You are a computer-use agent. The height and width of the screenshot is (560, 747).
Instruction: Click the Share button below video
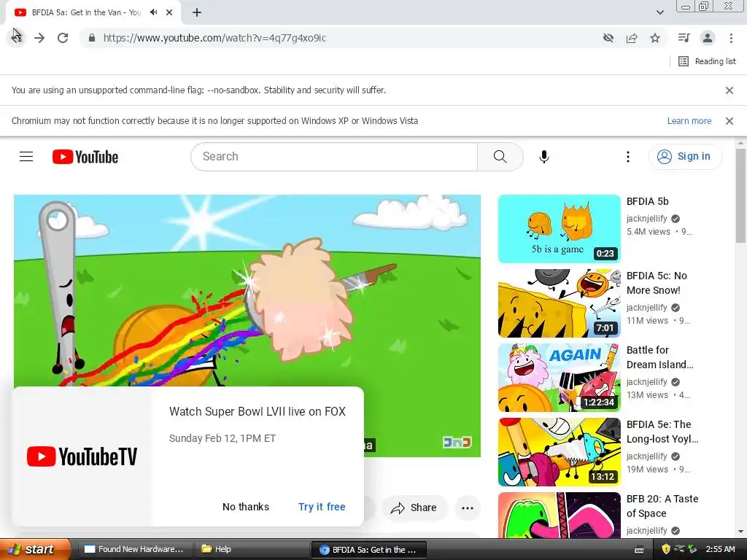(414, 507)
